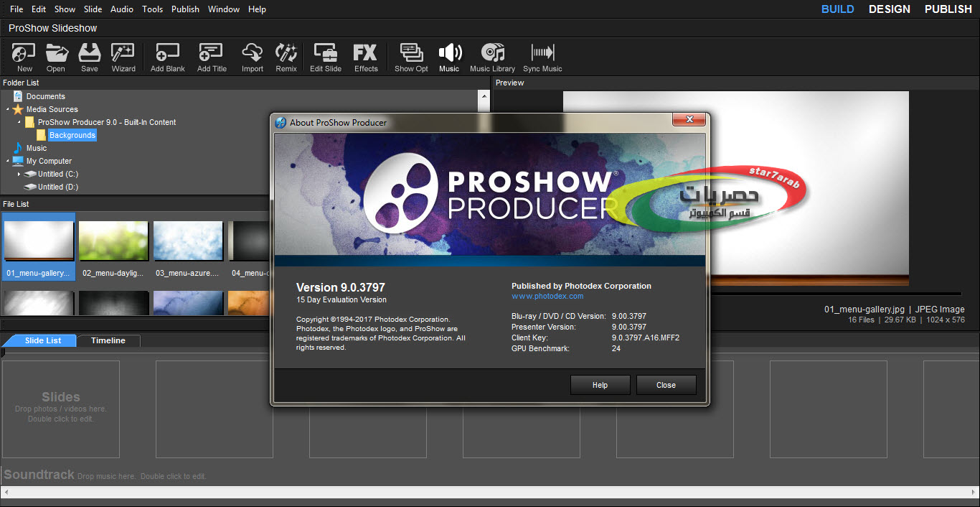Collapse the My Computer tree node
The width and height of the screenshot is (980, 507).
8,161
